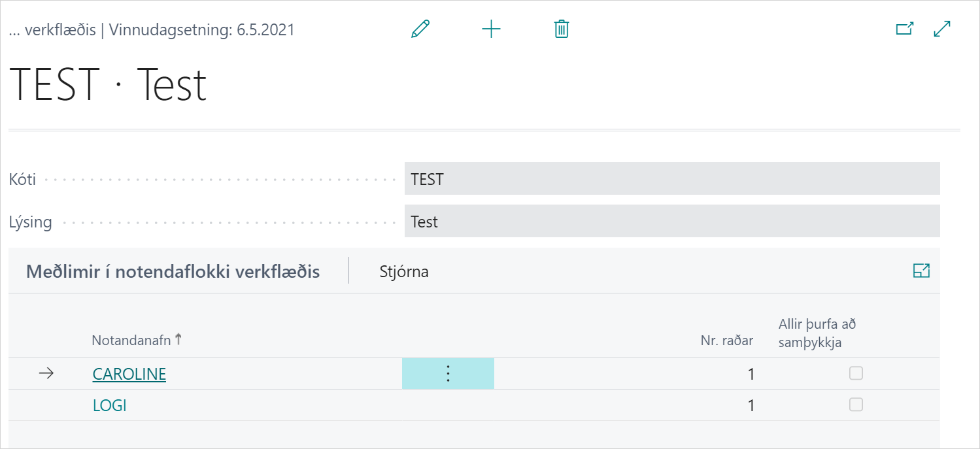
Task: Open Nr. raðar column header options
Action: [x=726, y=341]
